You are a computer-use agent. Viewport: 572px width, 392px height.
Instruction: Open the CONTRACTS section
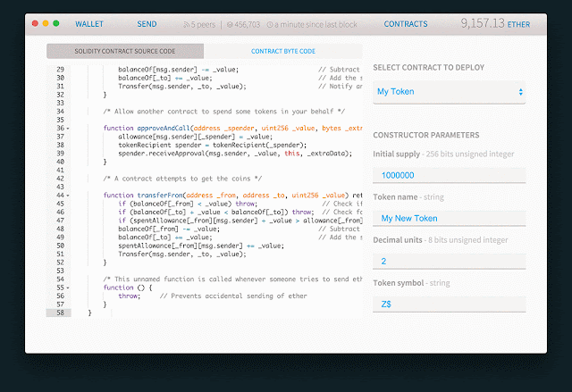(x=406, y=24)
